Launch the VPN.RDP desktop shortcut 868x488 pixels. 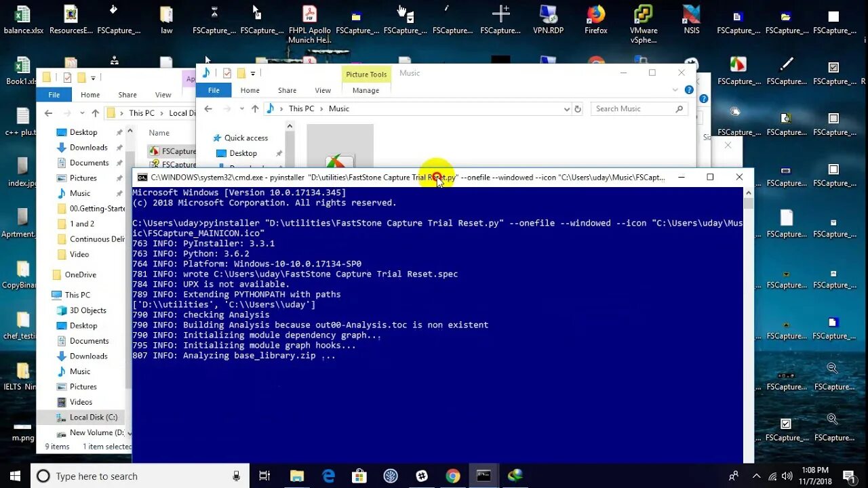548,19
